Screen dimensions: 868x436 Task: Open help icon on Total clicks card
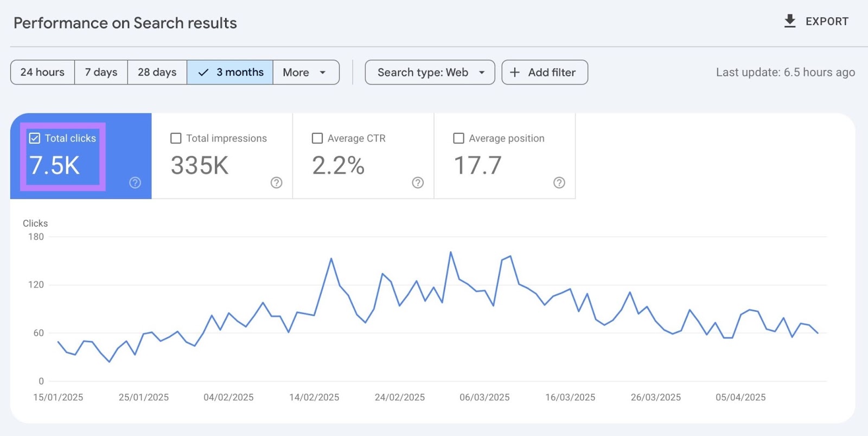click(135, 183)
